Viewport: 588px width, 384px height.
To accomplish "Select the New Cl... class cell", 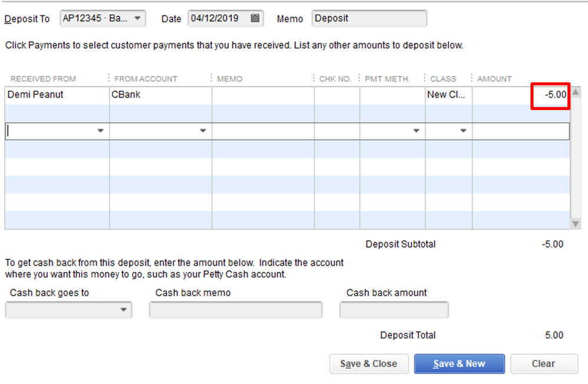I will pos(449,95).
